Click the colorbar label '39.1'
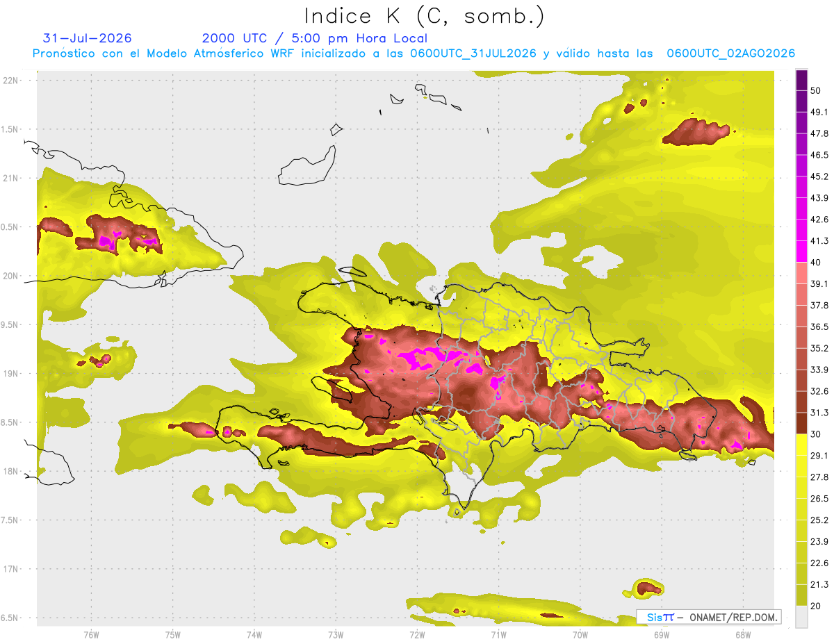The width and height of the screenshot is (834, 644). click(819, 283)
